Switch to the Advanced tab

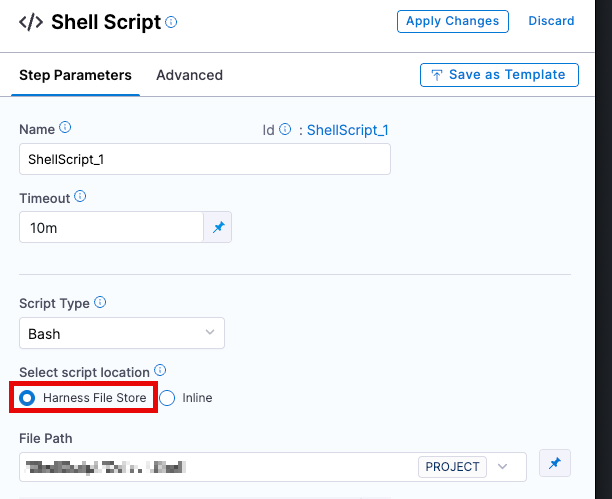click(189, 75)
